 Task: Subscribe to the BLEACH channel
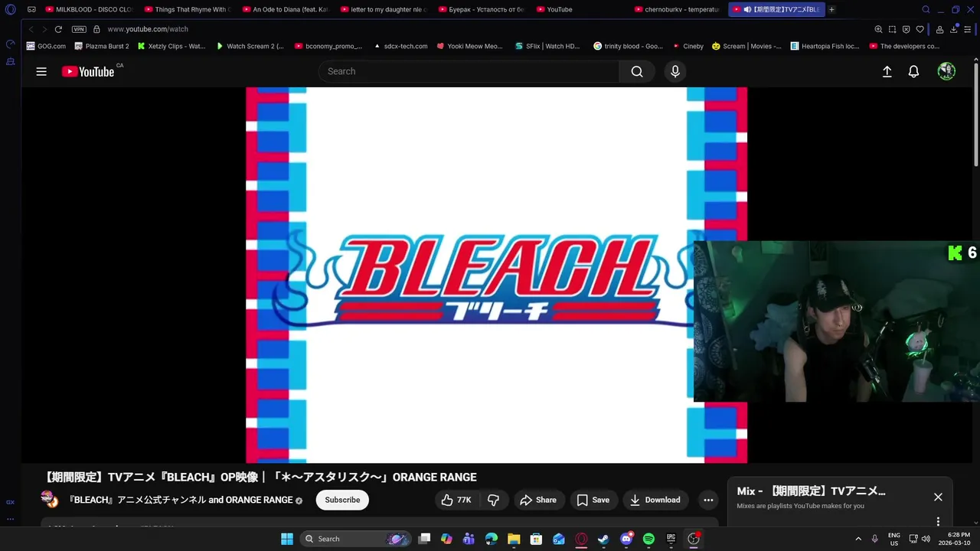[342, 500]
